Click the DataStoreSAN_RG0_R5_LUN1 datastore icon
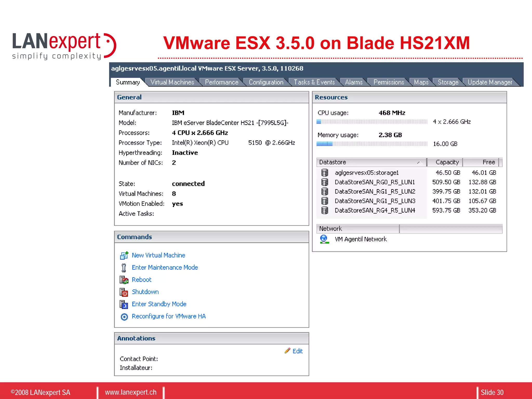 pyautogui.click(x=325, y=182)
